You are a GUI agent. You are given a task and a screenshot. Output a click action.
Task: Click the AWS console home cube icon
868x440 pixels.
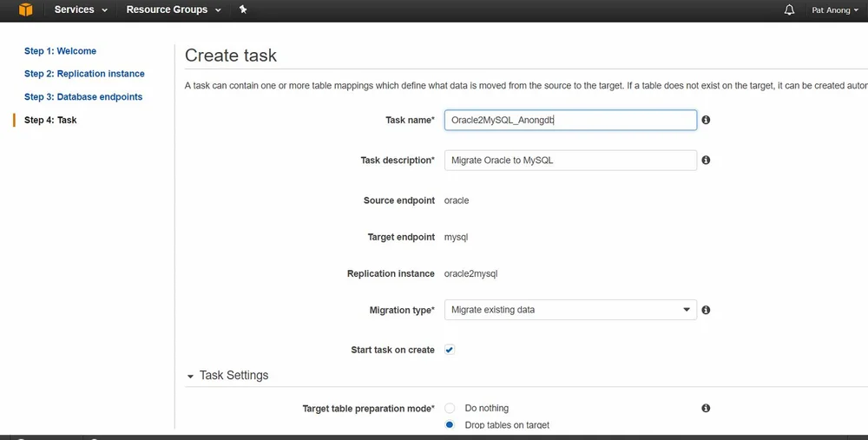coord(25,10)
